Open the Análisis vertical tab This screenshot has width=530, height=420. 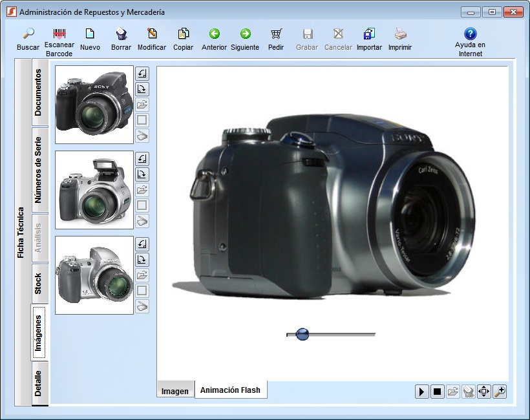40,238
